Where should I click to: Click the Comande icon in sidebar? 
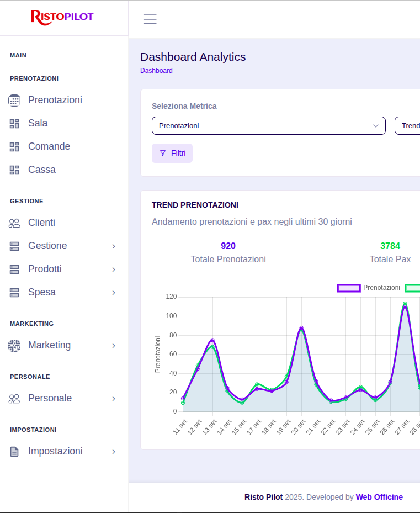point(14,146)
